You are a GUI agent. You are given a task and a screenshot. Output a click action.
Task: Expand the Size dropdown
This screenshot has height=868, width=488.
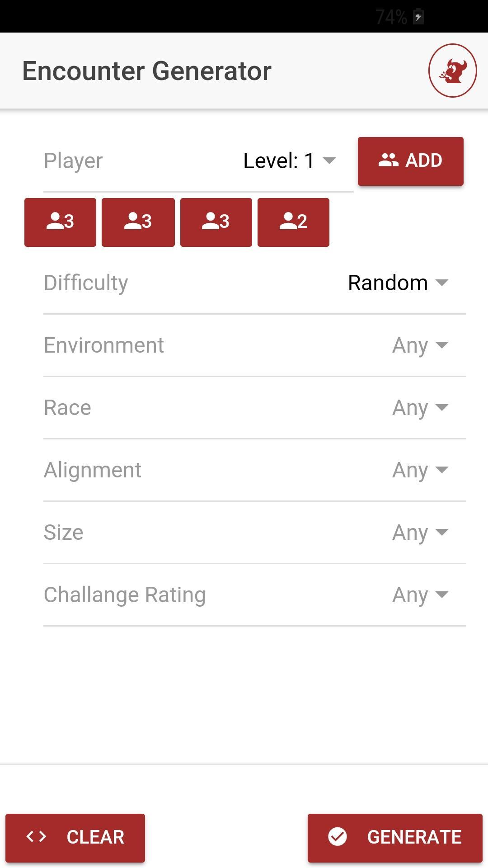[420, 533]
